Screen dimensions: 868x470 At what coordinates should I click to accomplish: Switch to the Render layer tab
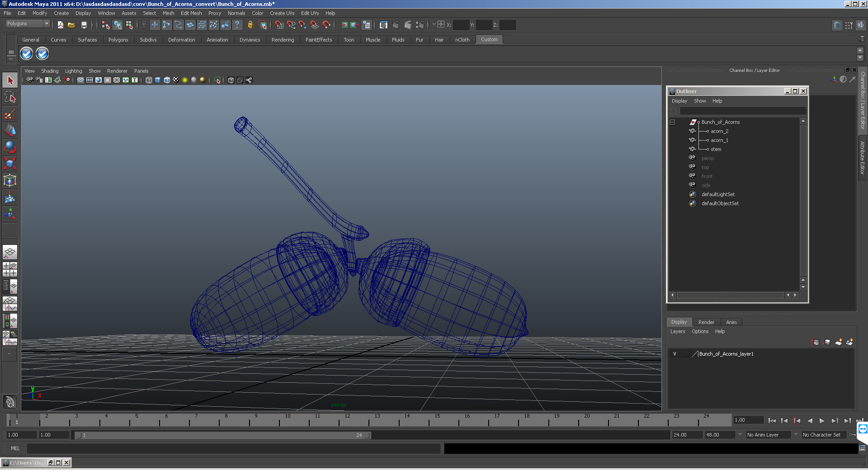coord(706,322)
